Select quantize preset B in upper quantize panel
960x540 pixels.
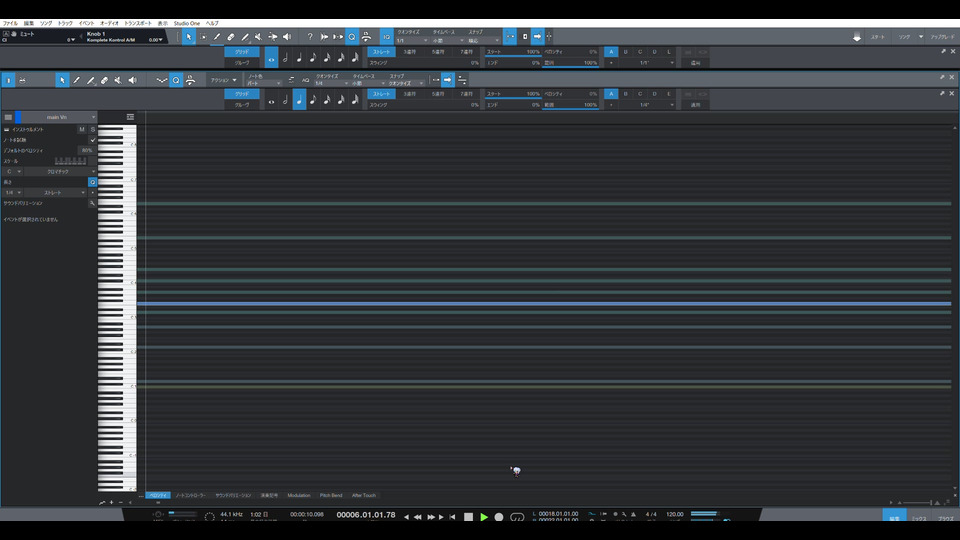625,52
